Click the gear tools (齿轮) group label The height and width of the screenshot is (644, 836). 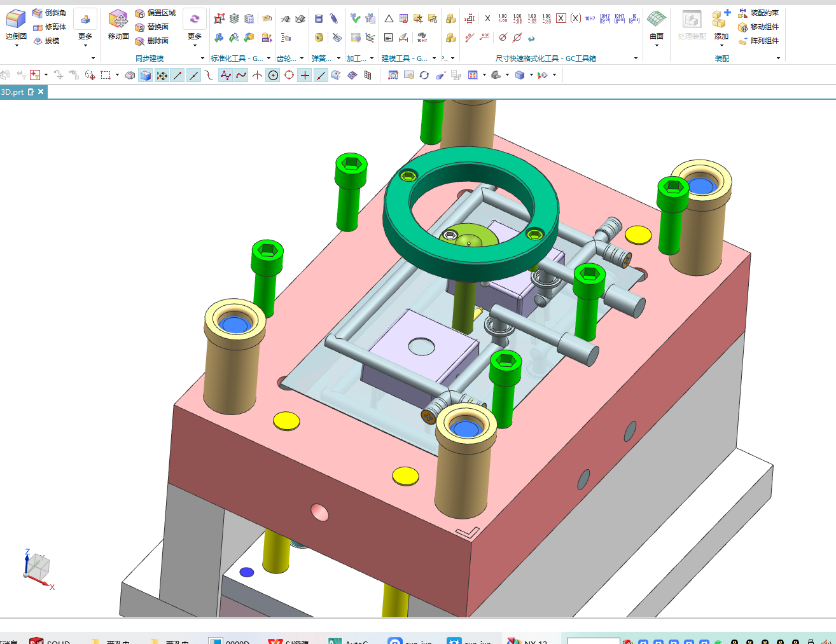point(286,58)
